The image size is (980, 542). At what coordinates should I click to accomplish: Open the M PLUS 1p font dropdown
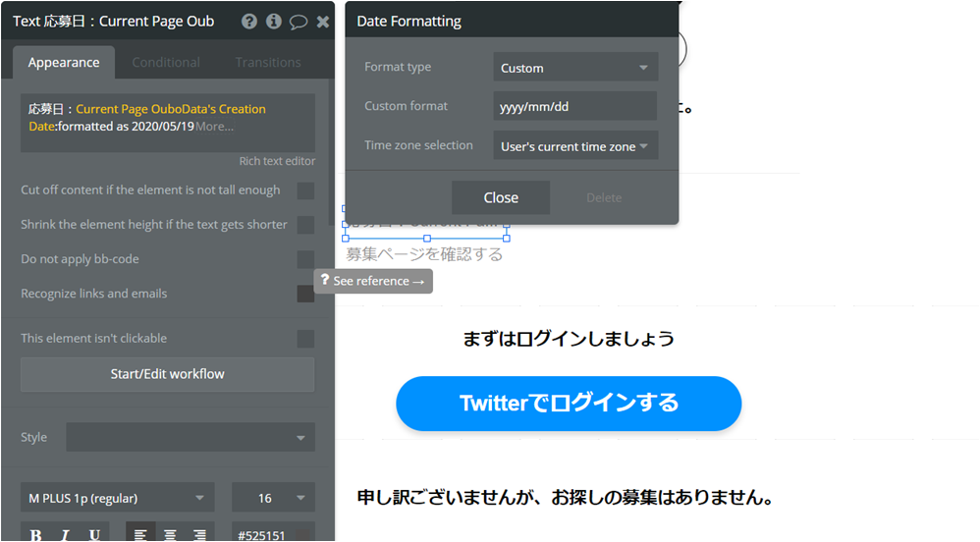click(x=118, y=498)
